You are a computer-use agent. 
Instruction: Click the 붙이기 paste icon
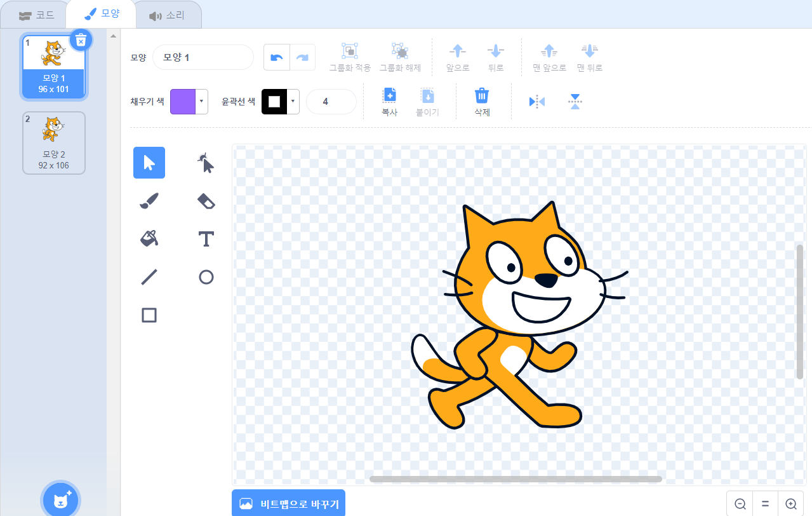coord(427,96)
